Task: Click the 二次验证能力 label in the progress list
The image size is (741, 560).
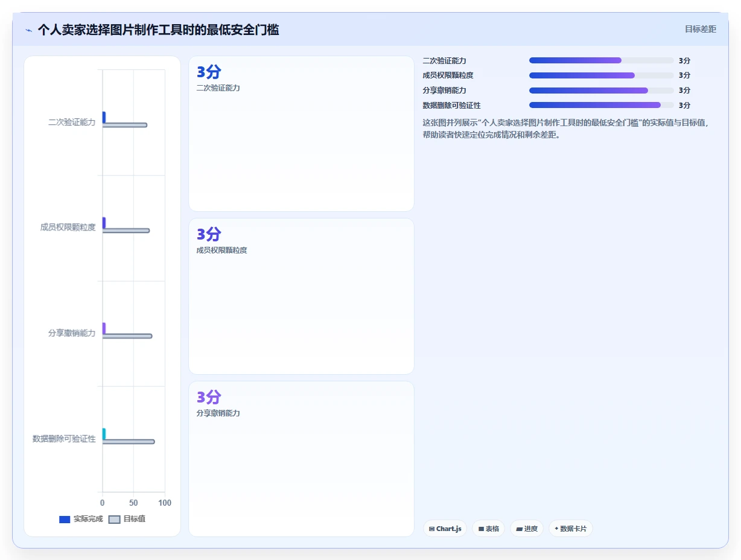Action: [444, 61]
